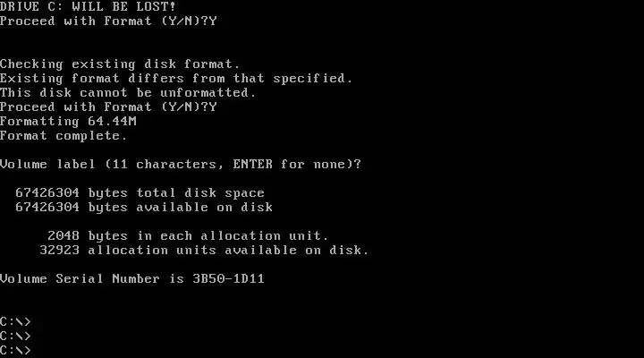Click the 'bytes total disk space' line
This screenshot has width=644, height=358.
tap(140, 193)
